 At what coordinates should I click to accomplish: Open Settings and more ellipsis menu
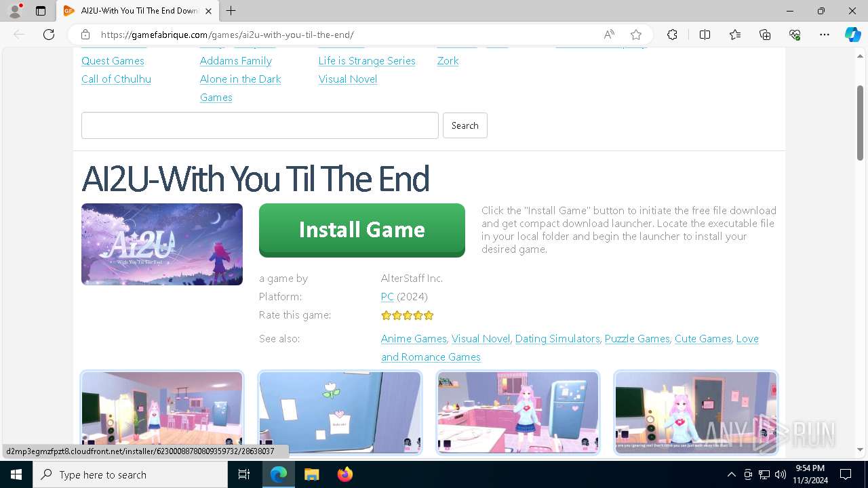(x=825, y=35)
